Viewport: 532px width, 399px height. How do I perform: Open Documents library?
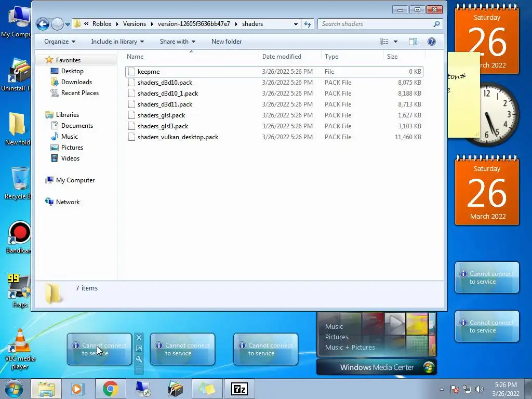tap(72, 126)
